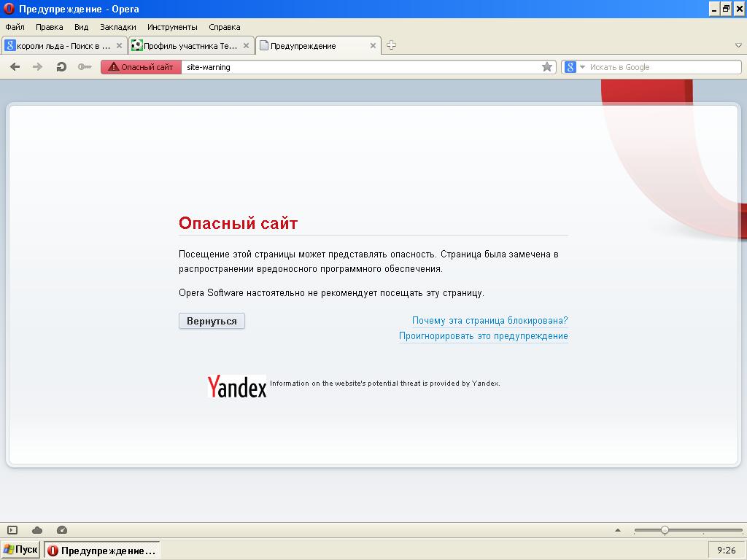
Task: Open the closed tabs list arrow
Action: 738,45
